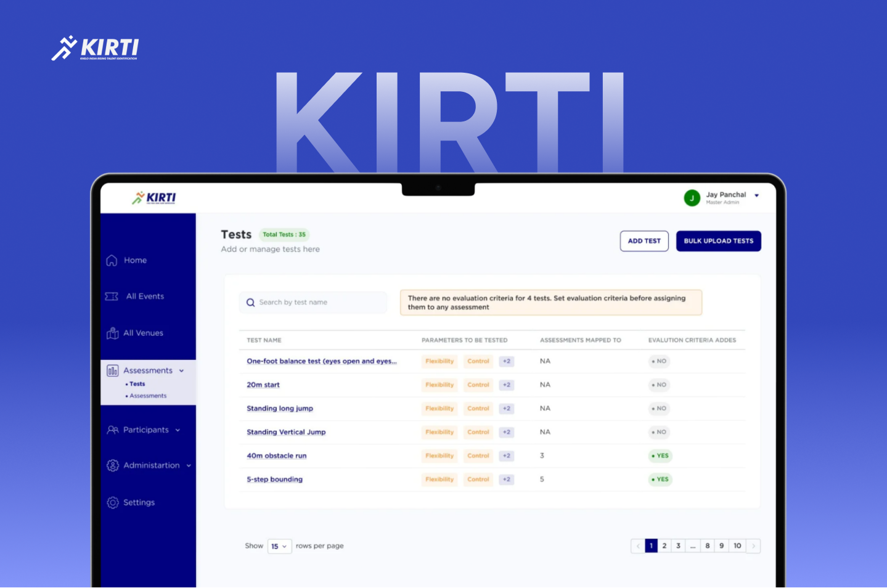Go to page 8
The height and width of the screenshot is (588, 887).
pos(708,546)
